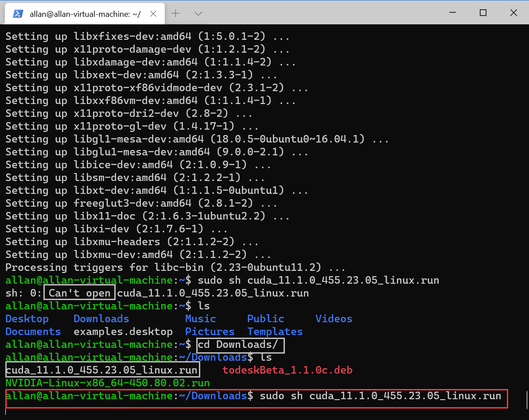
Task: Click the 'Pictures' directory name
Action: [210, 331]
